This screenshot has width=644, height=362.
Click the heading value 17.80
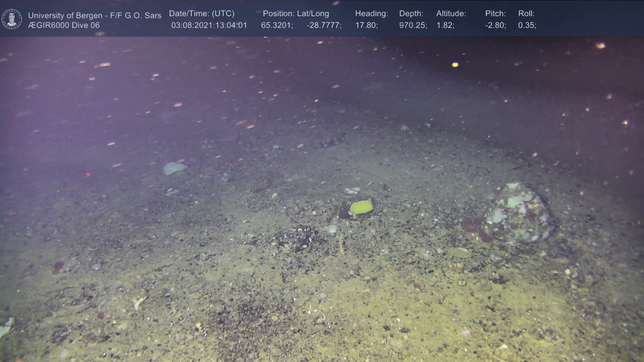[x=366, y=25]
